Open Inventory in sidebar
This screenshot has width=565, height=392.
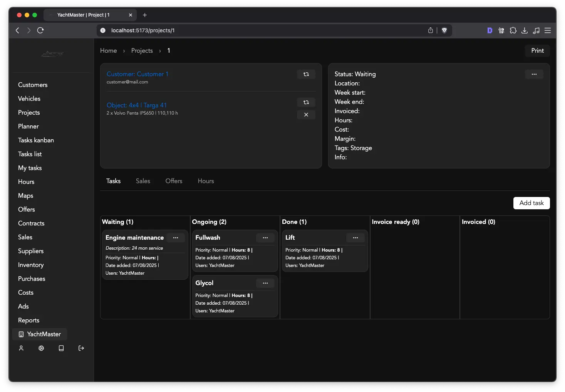tap(31, 265)
